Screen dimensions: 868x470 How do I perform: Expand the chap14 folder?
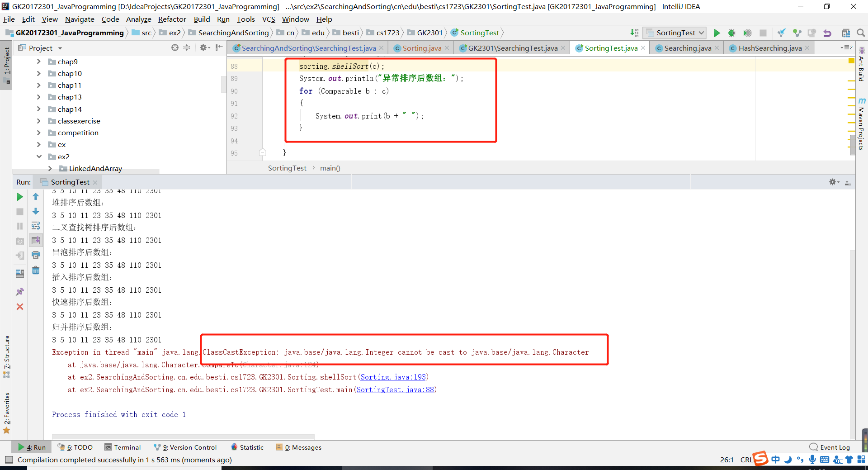coord(39,109)
